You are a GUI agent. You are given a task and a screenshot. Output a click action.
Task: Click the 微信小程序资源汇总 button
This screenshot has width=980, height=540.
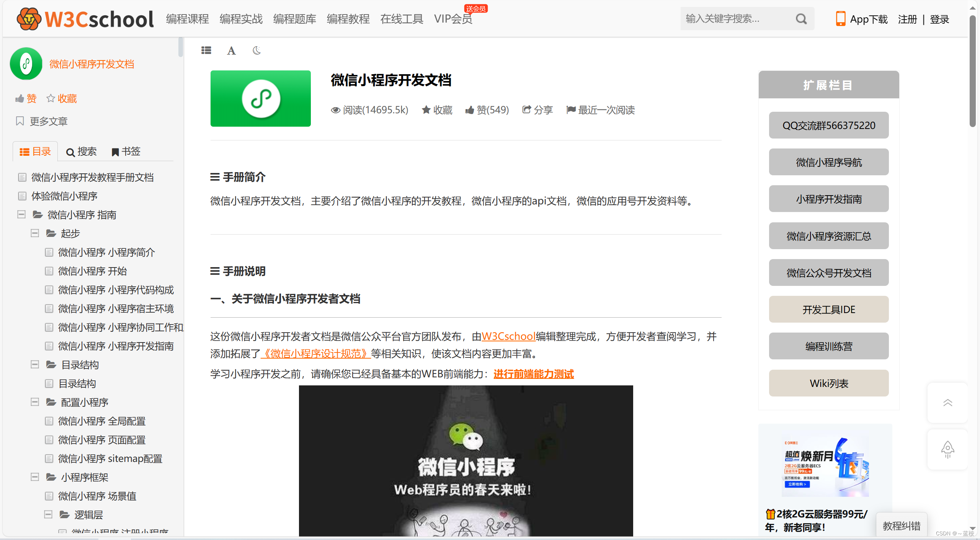click(829, 236)
